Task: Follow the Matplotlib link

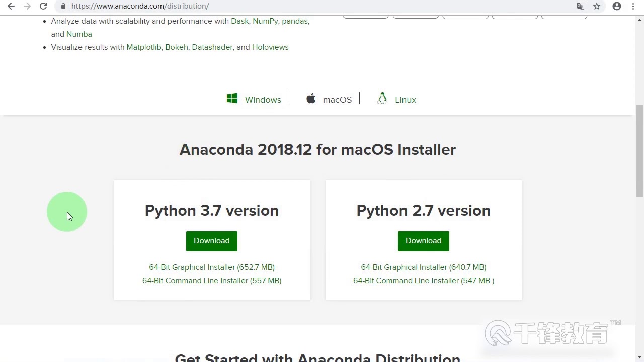Action: point(144,47)
